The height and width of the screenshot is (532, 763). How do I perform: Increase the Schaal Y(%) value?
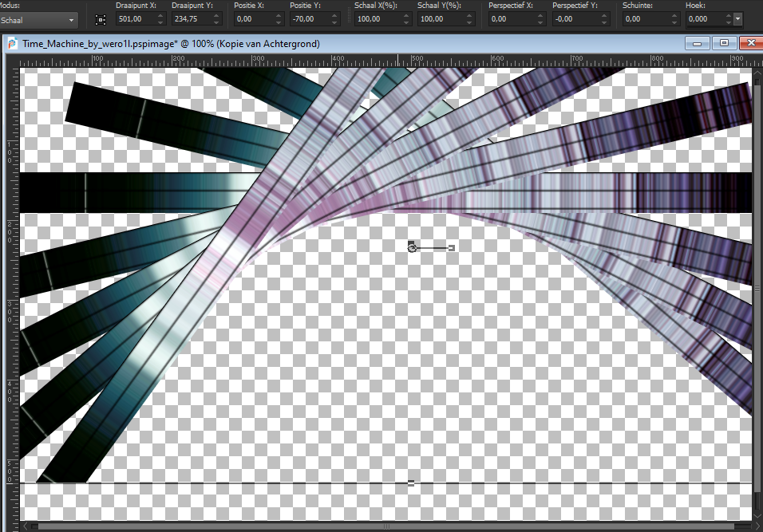[x=469, y=16]
